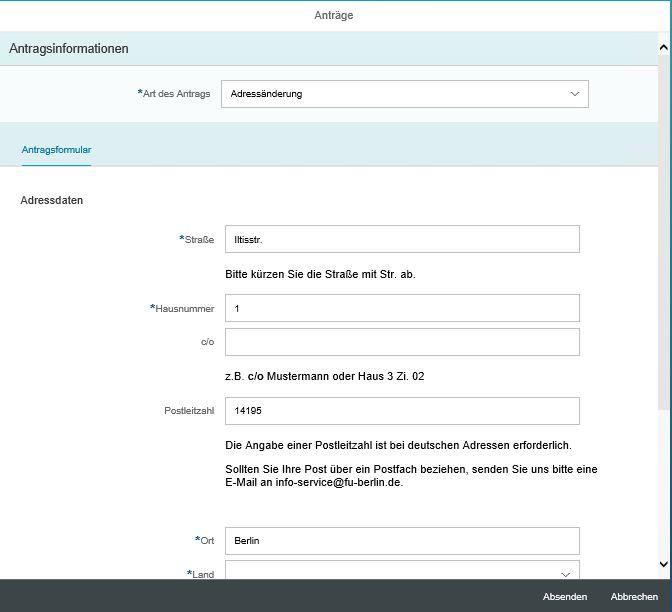Click the Postleitzahl field showing 14195
The image size is (672, 612).
pos(402,411)
